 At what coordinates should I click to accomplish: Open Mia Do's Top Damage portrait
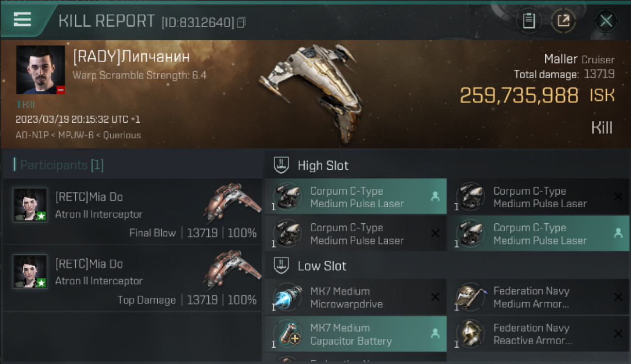pyautogui.click(x=30, y=272)
